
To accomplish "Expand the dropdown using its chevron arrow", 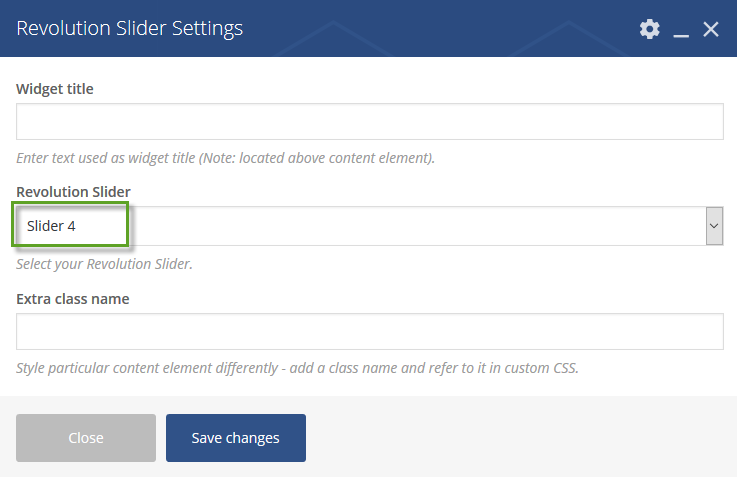I will [x=714, y=226].
